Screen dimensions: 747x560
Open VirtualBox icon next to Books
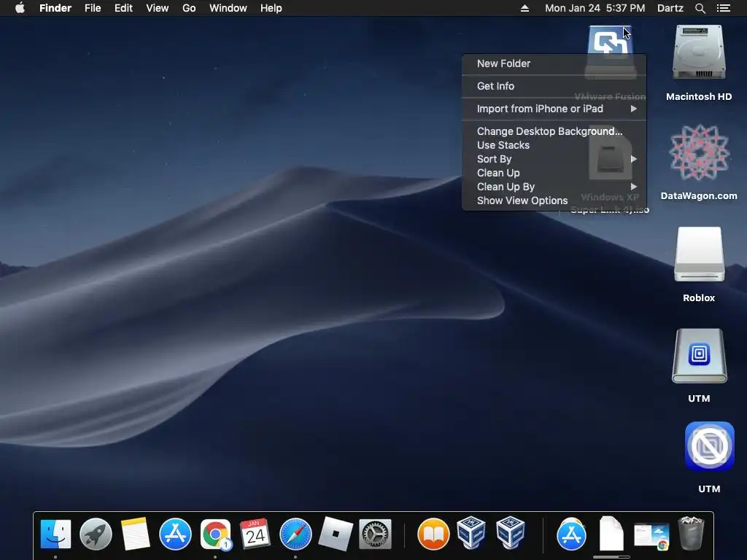click(x=471, y=533)
